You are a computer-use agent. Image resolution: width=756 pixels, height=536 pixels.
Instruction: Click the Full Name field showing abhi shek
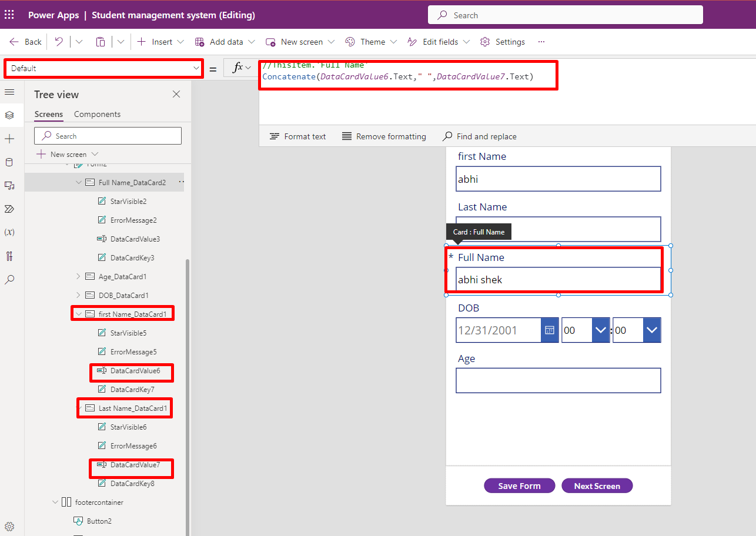pos(558,279)
